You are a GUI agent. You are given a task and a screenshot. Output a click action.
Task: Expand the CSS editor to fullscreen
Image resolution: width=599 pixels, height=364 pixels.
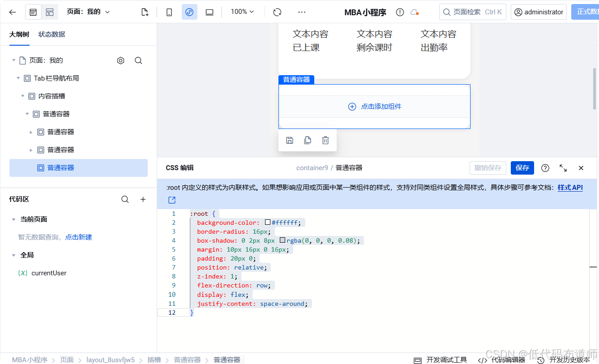click(x=563, y=168)
